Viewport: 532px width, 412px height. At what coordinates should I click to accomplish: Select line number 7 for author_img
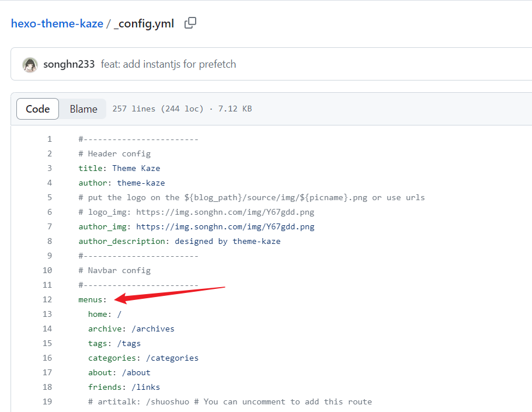tap(50, 226)
